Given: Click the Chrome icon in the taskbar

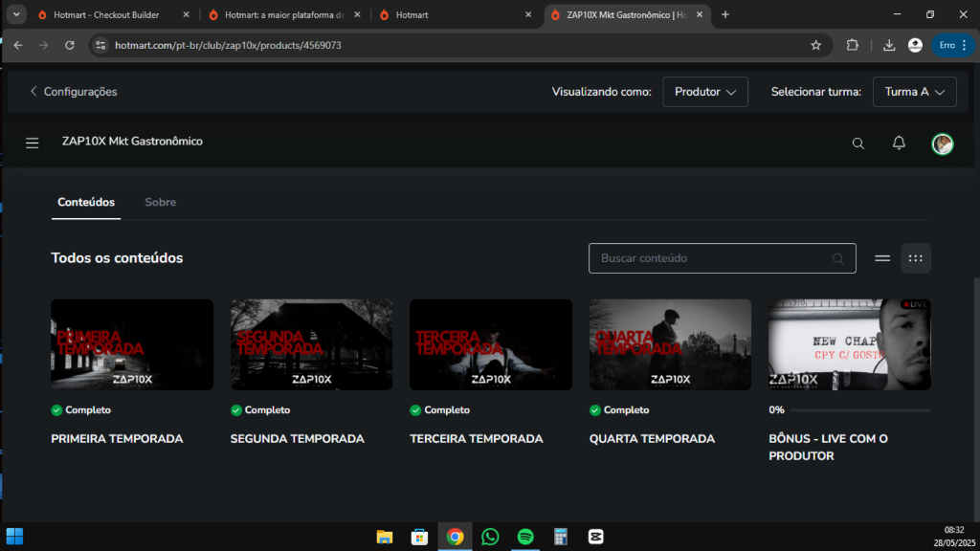Looking at the screenshot, I should [455, 537].
